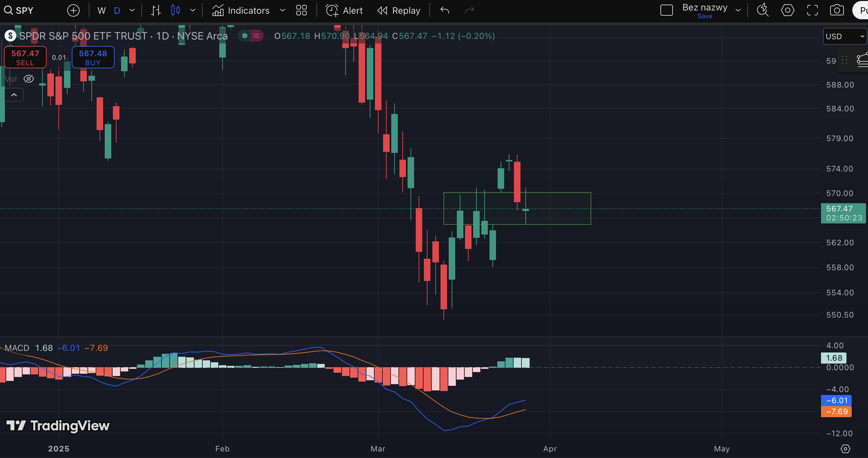Collapse the indicator legend chevron
Viewport: 868px width, 458px height.
click(x=14, y=95)
